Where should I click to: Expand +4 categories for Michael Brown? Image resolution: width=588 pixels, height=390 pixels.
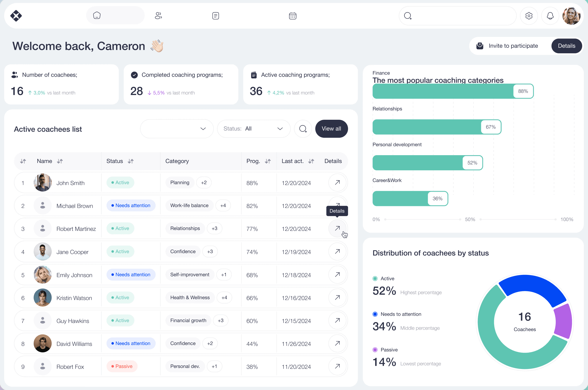[x=223, y=206]
